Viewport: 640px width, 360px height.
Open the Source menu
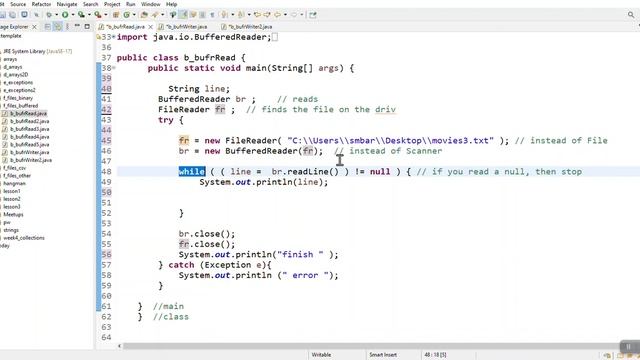(18, 4)
